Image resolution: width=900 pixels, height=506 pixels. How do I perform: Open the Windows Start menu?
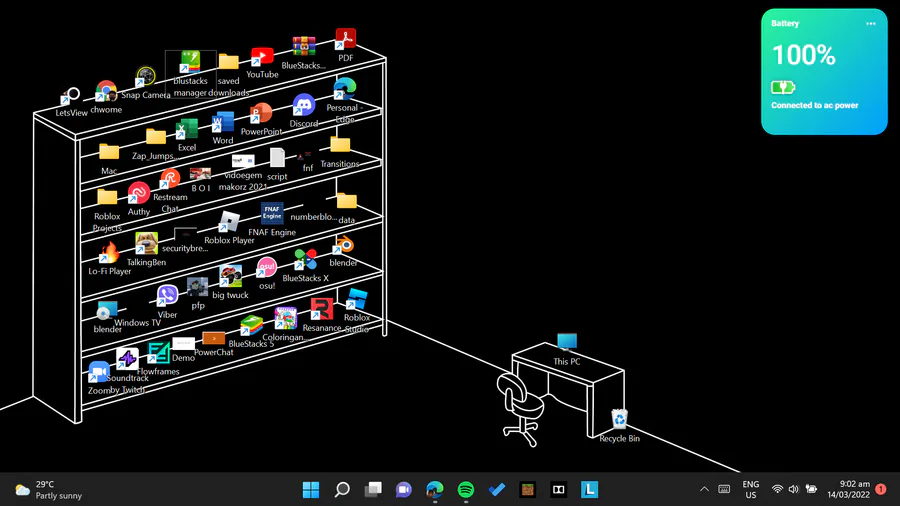tap(311, 489)
